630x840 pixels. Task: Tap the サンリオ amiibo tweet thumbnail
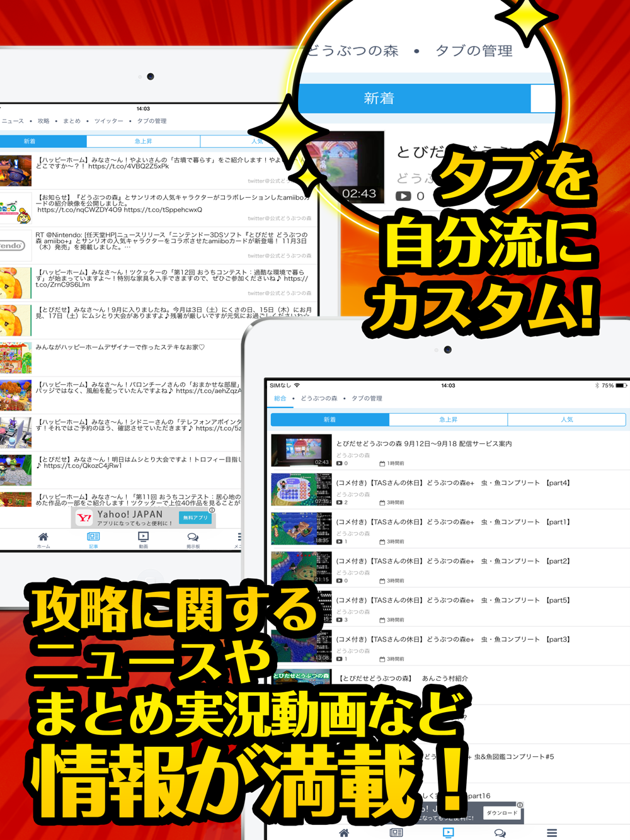pos(16,209)
